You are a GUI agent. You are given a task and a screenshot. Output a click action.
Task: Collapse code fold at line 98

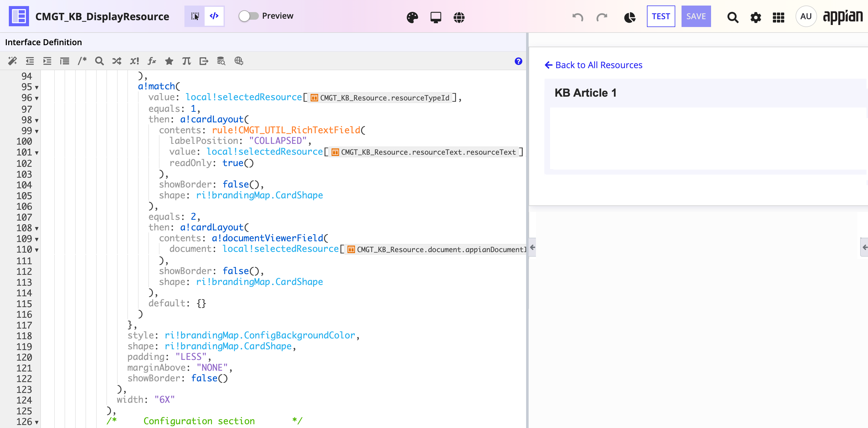[36, 121]
